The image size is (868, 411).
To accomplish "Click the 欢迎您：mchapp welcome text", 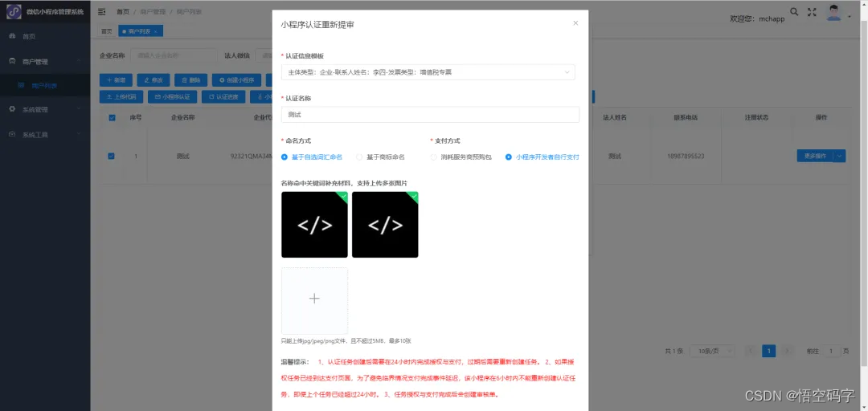I will (x=757, y=18).
